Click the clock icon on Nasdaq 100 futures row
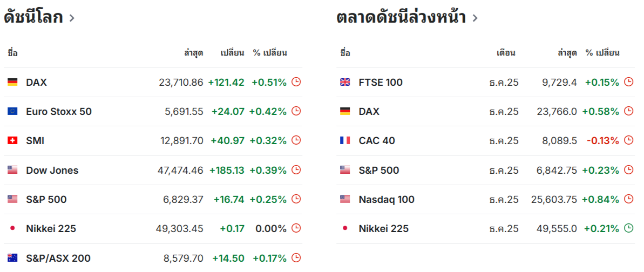 [628, 199]
